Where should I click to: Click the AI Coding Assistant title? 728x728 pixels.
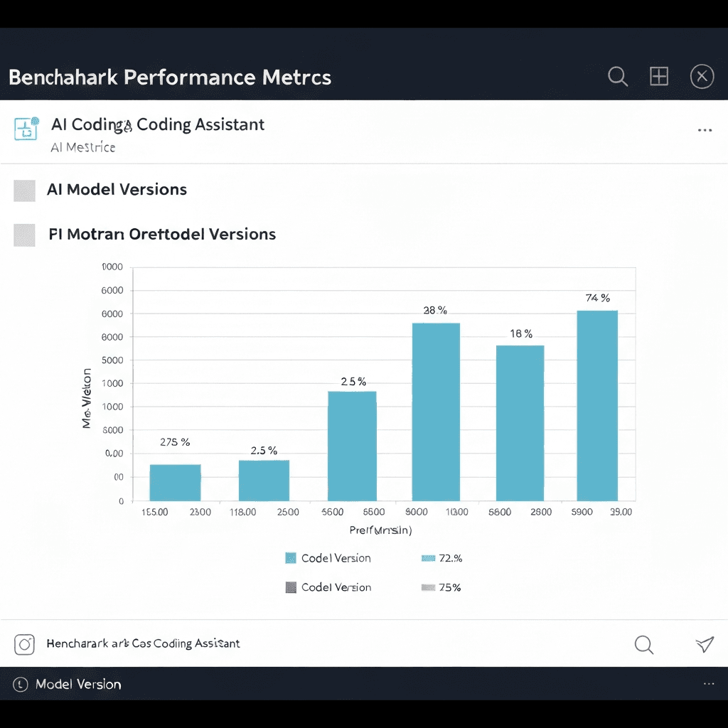(158, 124)
